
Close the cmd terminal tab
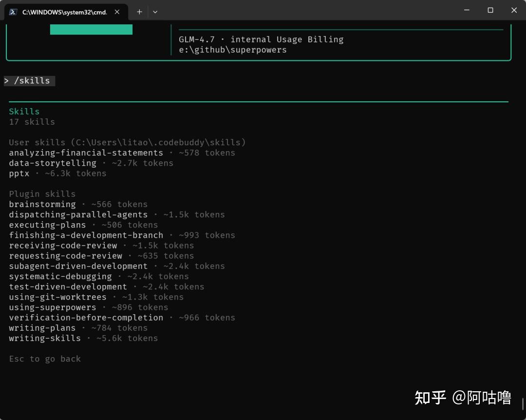117,12
